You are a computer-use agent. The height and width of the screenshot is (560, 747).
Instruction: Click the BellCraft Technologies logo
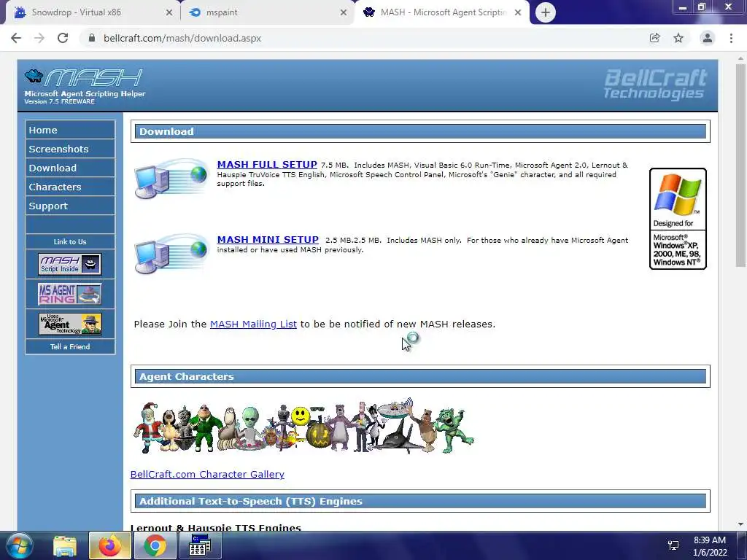pyautogui.click(x=655, y=85)
